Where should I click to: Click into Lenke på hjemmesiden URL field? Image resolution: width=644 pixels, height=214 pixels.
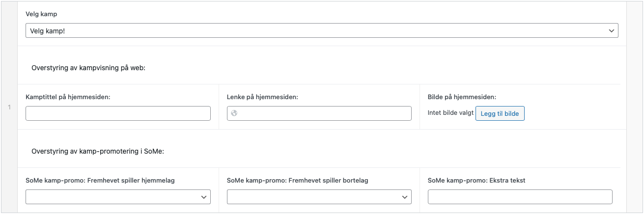click(324, 113)
